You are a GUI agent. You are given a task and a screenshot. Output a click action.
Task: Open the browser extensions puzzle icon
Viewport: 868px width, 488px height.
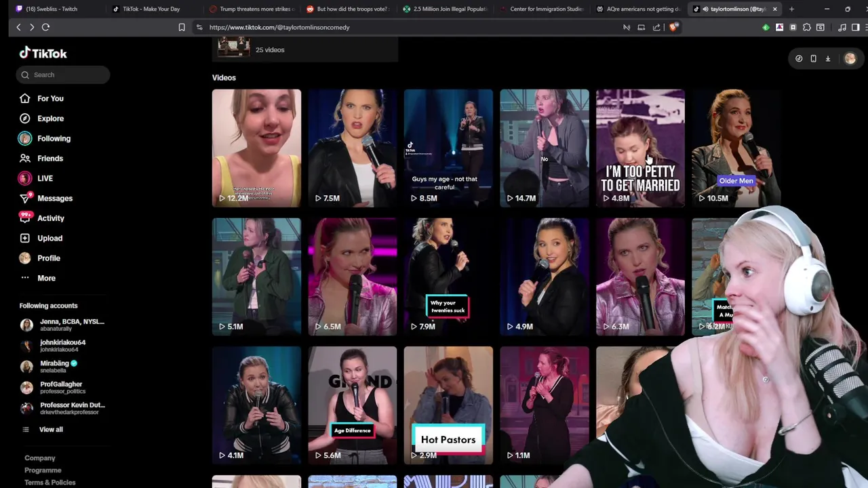pos(806,27)
